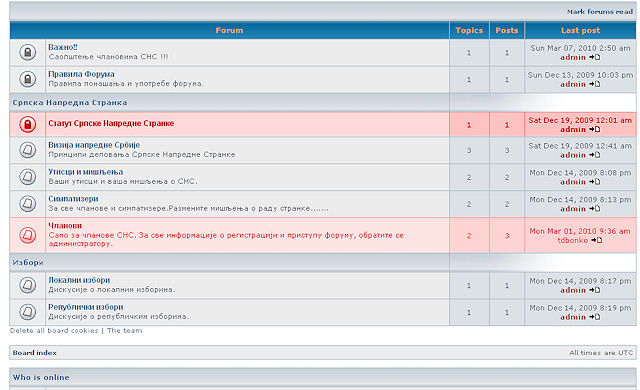Click the locked forum icon beside Важно!!
This screenshot has width=640, height=390.
click(x=27, y=53)
